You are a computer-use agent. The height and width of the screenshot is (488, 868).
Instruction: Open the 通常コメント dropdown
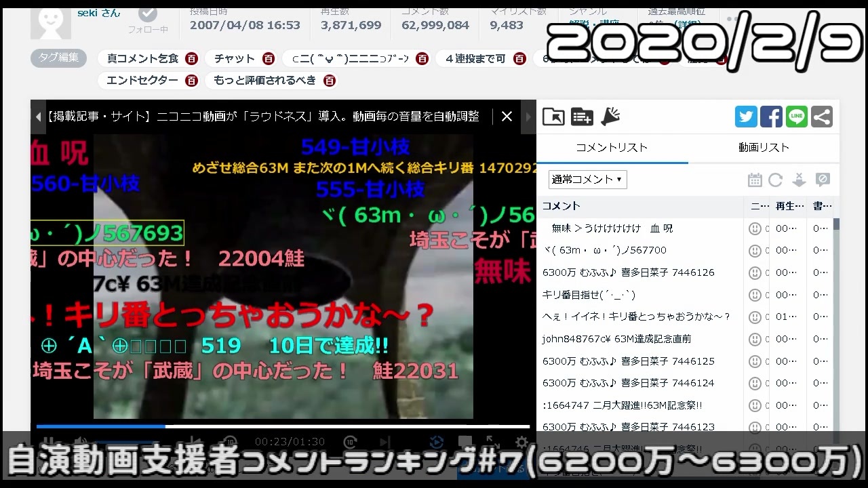click(587, 180)
